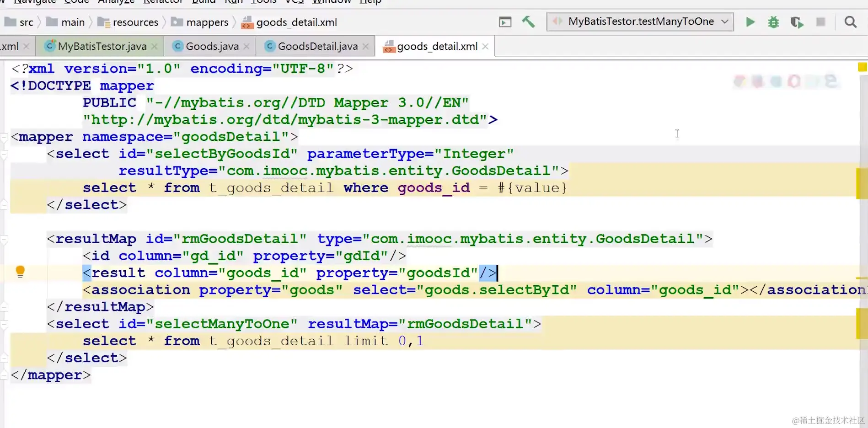Click the fold marker at the closing mapper tag

(4, 375)
